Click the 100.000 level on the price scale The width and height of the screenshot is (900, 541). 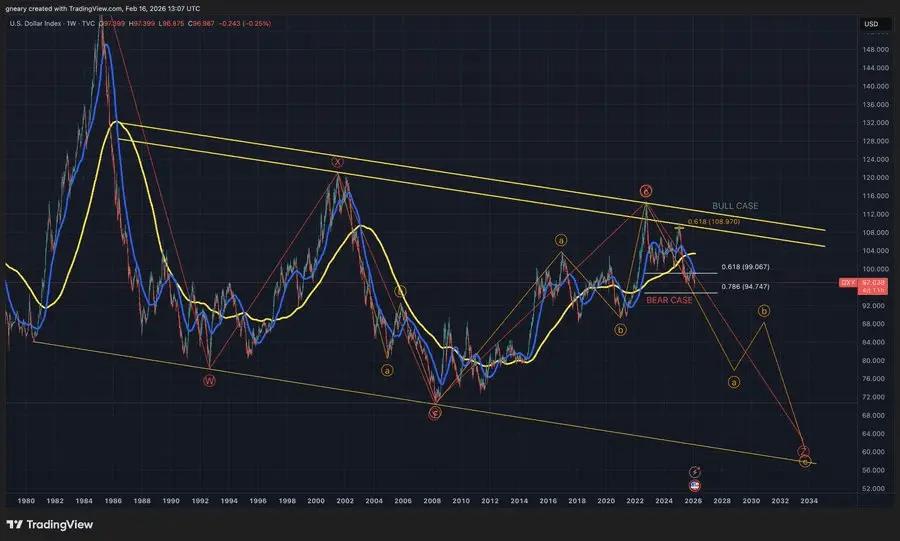coord(876,268)
